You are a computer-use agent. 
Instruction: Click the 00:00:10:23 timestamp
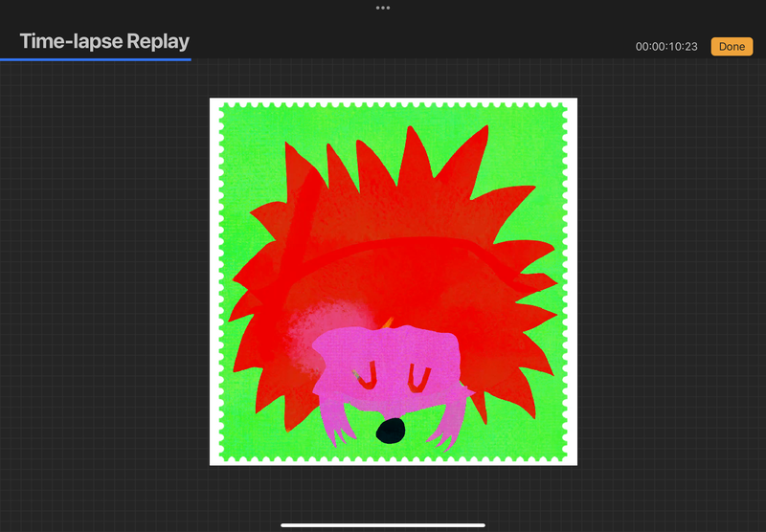tap(666, 47)
